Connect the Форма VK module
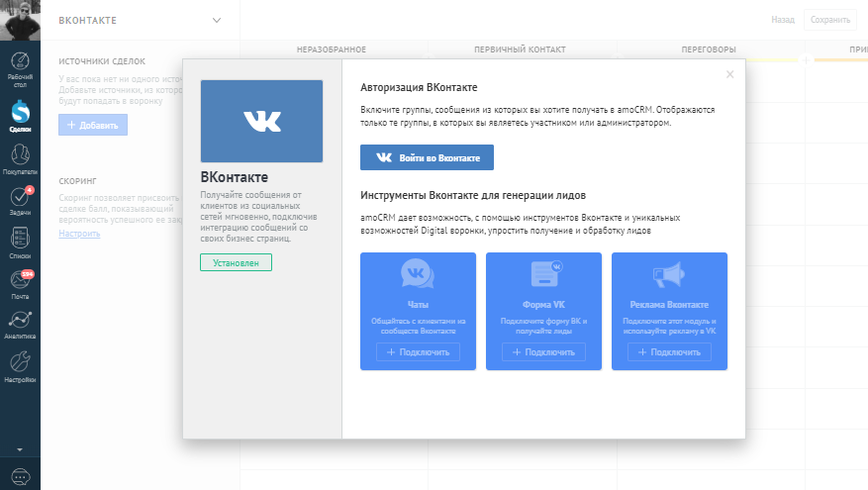 pyautogui.click(x=543, y=352)
